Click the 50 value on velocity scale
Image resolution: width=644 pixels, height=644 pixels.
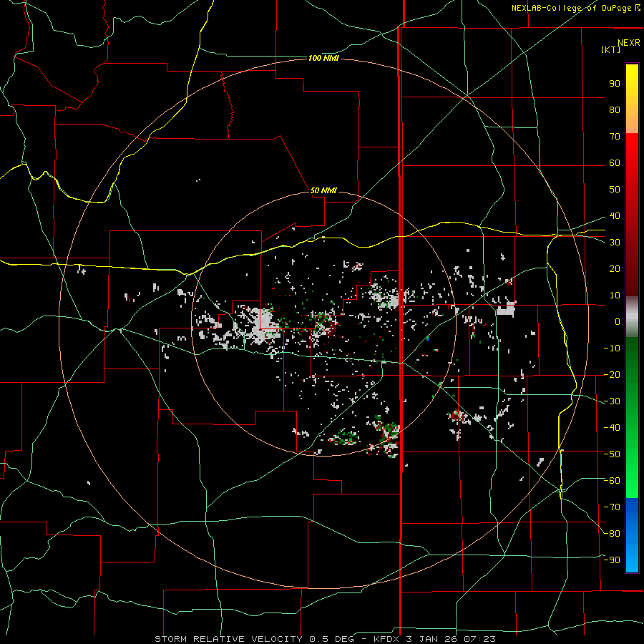pyautogui.click(x=615, y=190)
